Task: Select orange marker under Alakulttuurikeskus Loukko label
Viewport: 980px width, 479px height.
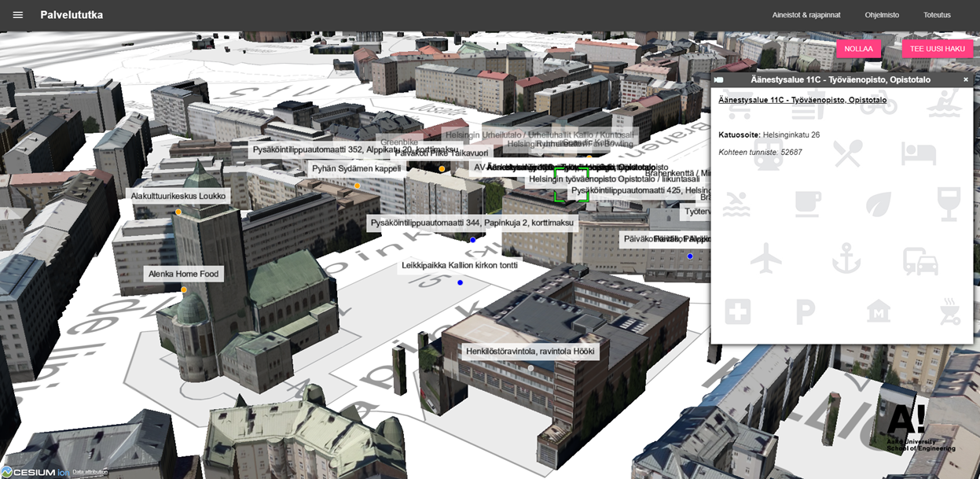Action: click(x=178, y=212)
